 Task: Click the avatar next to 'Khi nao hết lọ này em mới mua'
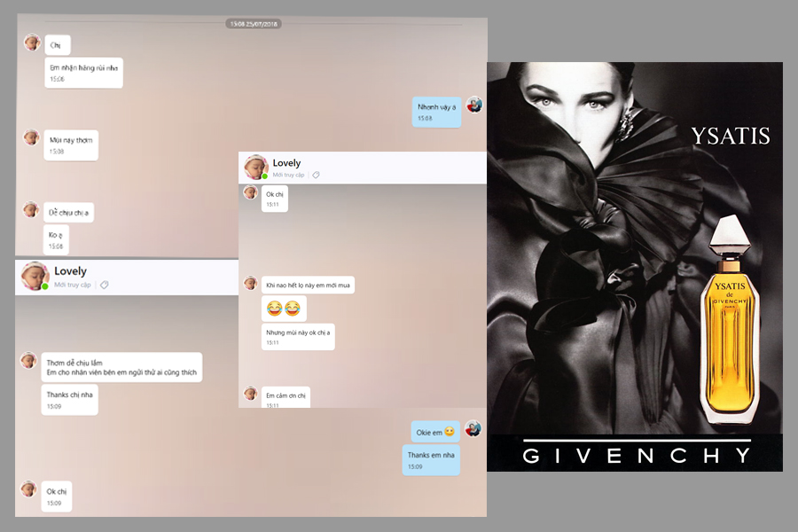coord(250,283)
